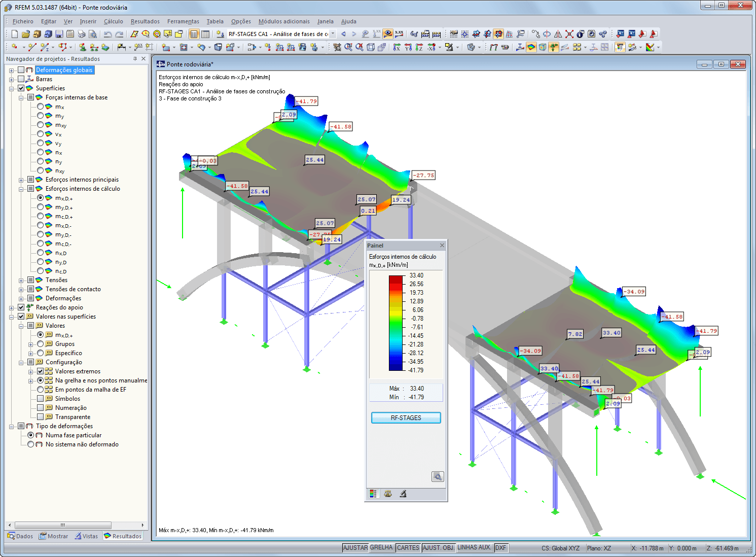Click the view in X direction icon
The image size is (756, 557).
[x=397, y=47]
